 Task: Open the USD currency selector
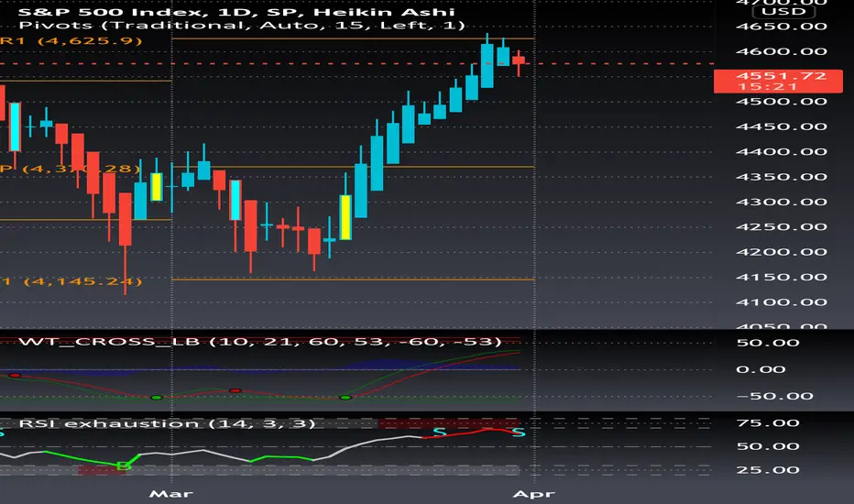[783, 11]
